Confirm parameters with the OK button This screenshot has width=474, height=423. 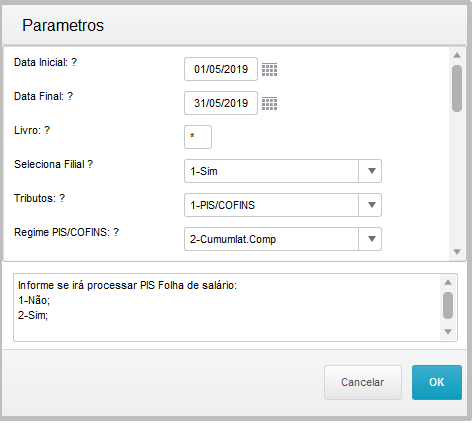[x=437, y=383]
